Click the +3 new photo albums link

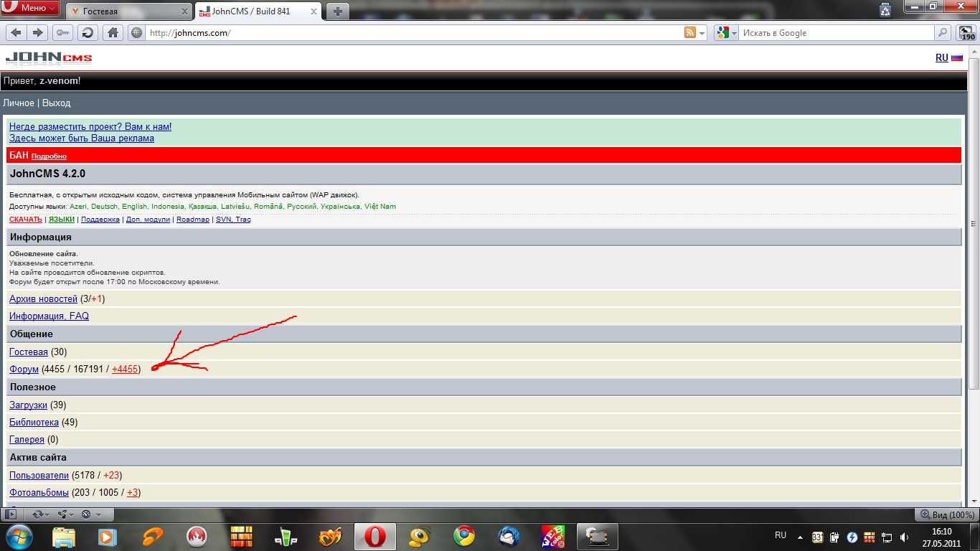(x=132, y=492)
